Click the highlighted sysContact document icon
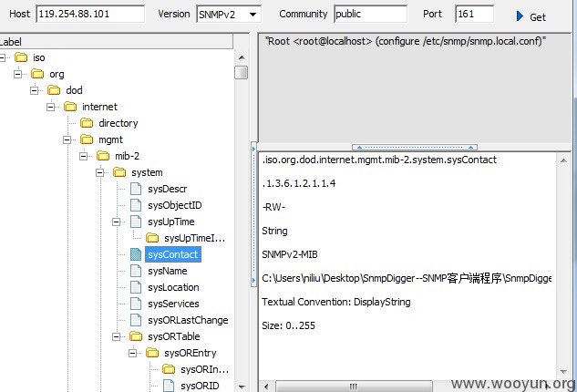The width and height of the screenshot is (577, 392). pyautogui.click(x=136, y=254)
